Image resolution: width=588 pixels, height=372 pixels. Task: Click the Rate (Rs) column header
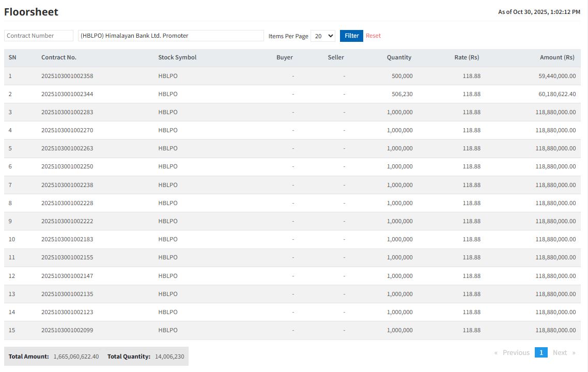click(x=467, y=57)
